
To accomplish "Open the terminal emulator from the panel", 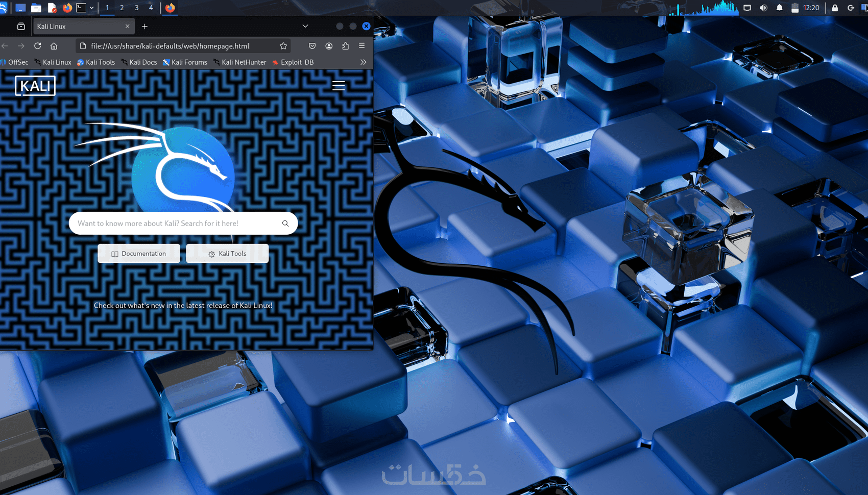I will [x=81, y=8].
